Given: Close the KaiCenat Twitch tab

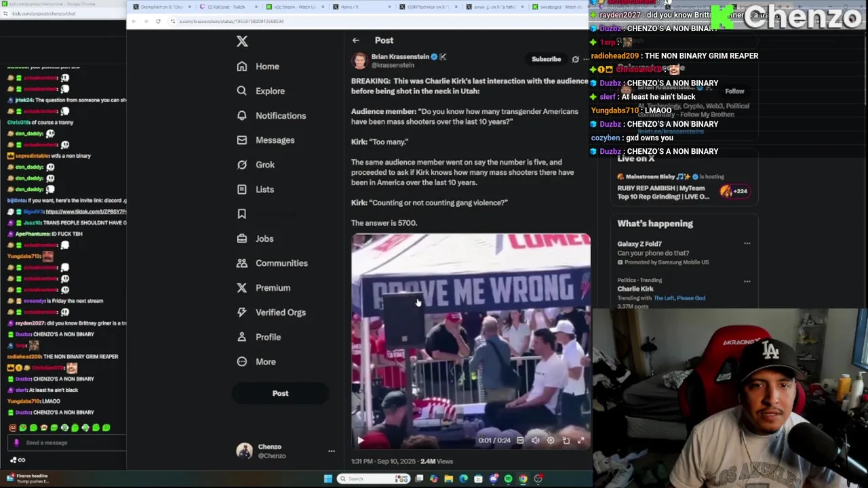Looking at the screenshot, I should pyautogui.click(x=256, y=7).
